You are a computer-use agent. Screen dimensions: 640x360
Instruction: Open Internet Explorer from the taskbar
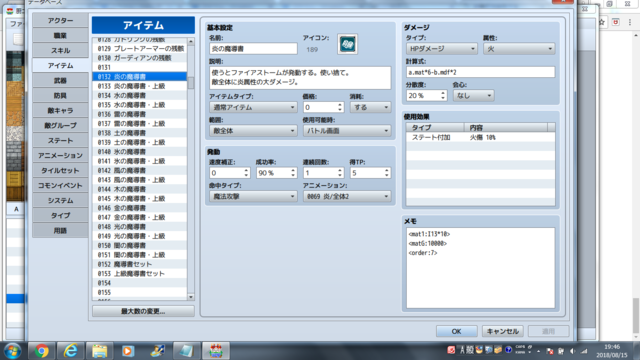point(70,351)
